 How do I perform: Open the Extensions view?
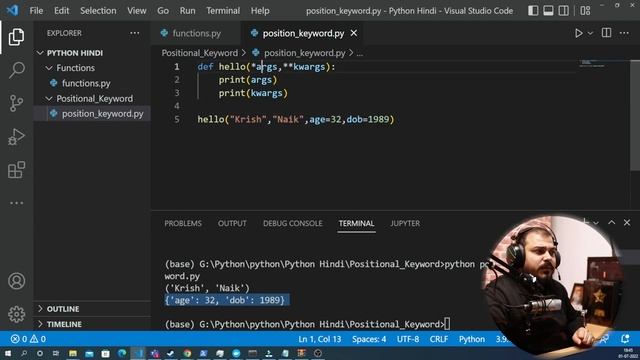pos(16,170)
